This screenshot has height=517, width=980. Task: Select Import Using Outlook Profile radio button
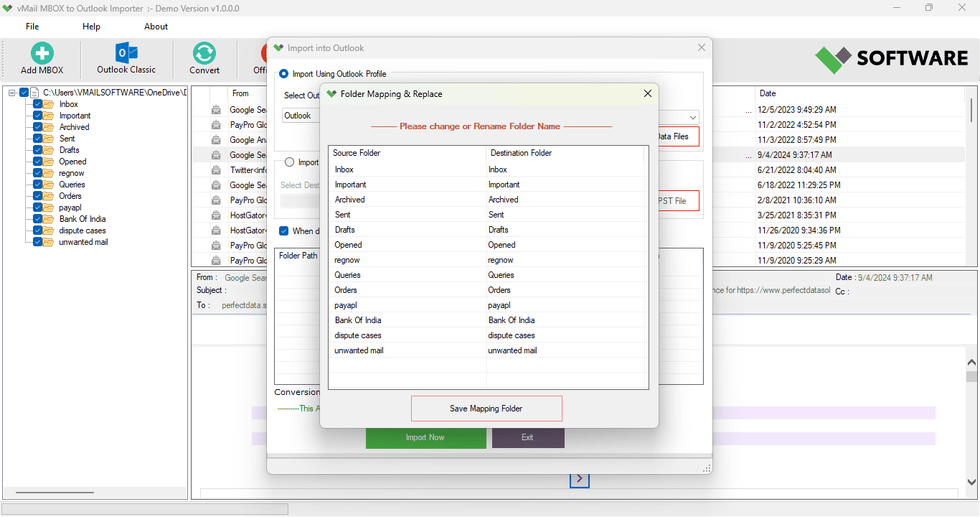pyautogui.click(x=284, y=73)
